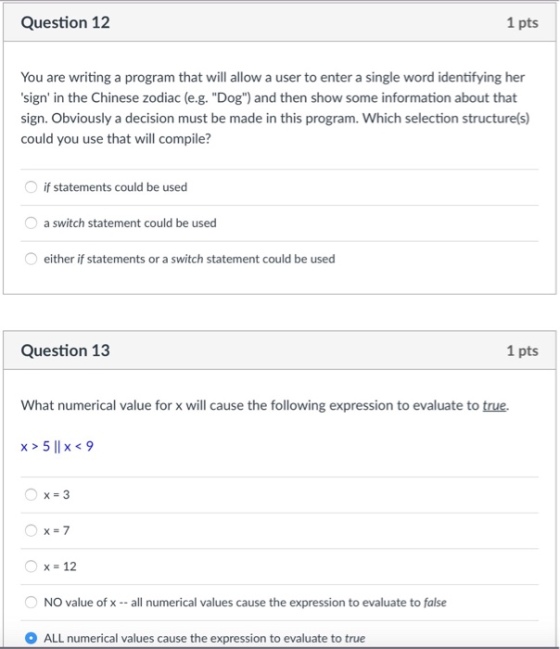
Task: Select 'if statements could be used' option
Action: pyautogui.click(x=31, y=187)
